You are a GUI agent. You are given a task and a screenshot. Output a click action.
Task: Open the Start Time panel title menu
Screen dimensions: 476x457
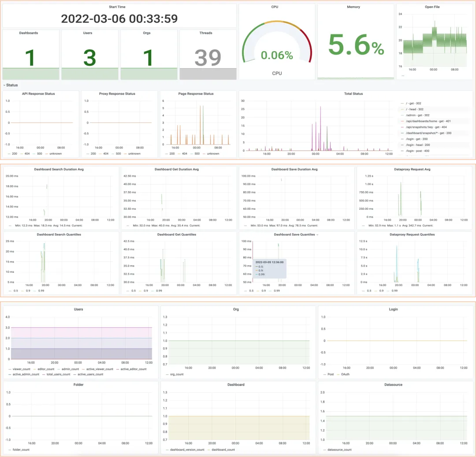[117, 7]
